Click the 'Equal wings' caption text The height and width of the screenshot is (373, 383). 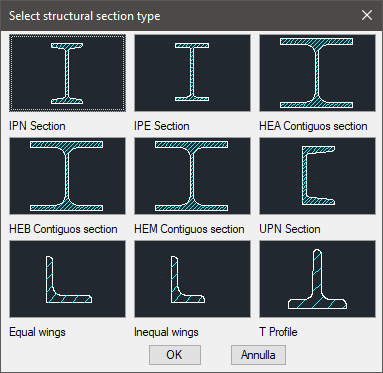click(37, 332)
